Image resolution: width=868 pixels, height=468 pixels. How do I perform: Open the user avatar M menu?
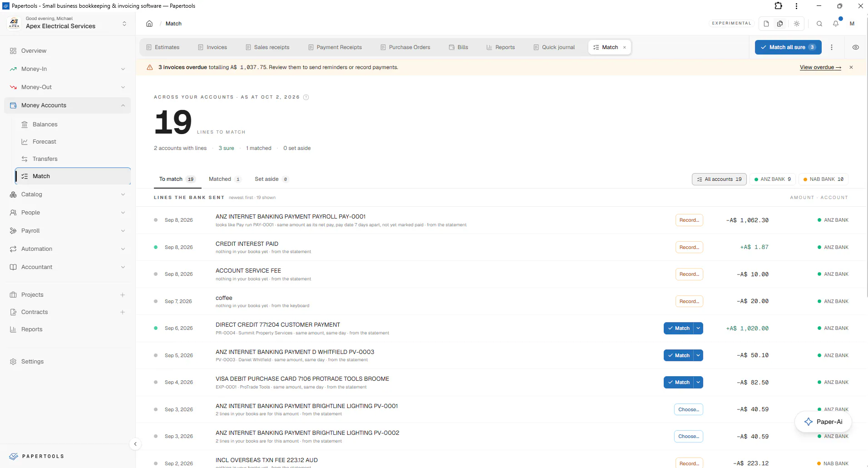[x=852, y=24]
